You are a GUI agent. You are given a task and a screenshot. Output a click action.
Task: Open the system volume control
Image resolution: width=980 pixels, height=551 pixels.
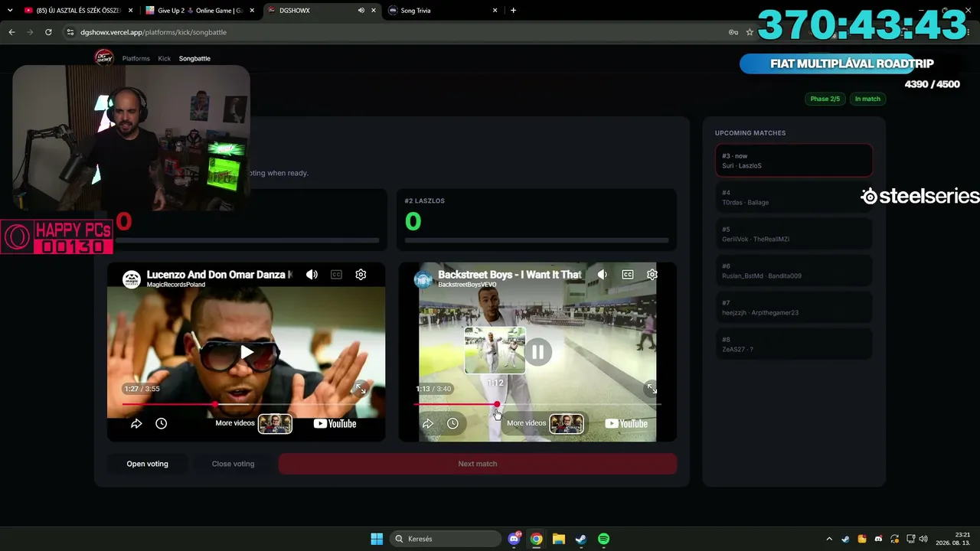[923, 539]
